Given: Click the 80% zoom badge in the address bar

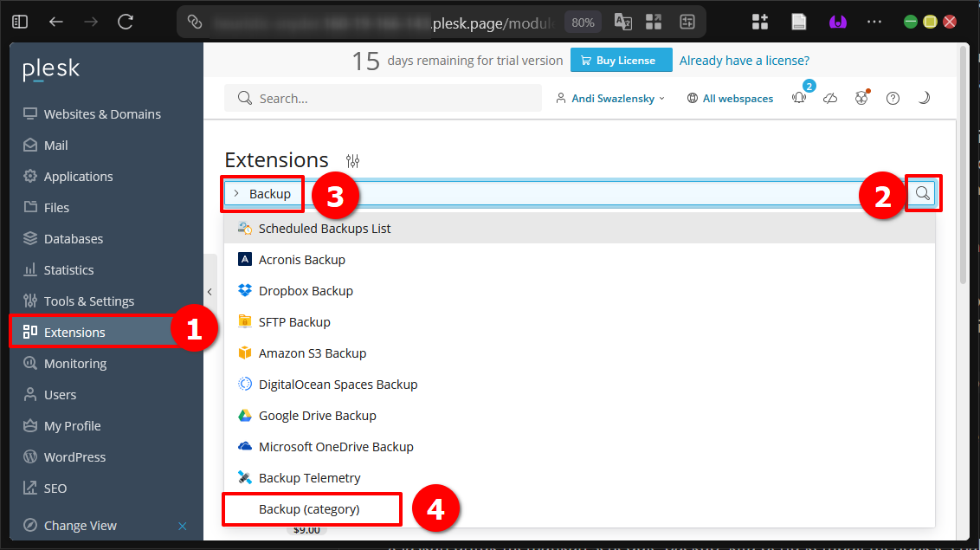Looking at the screenshot, I should [582, 21].
